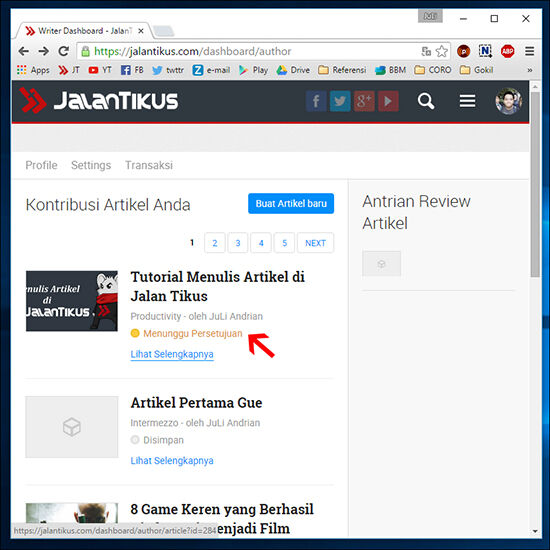The image size is (550, 550).
Task: Open the JalanTikus site hamburger menu
Action: coord(467,101)
